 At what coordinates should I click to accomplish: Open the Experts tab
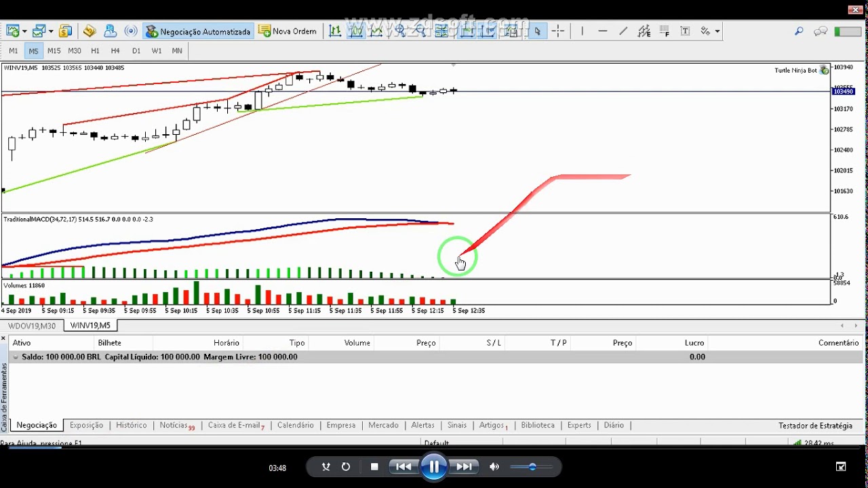tap(579, 425)
